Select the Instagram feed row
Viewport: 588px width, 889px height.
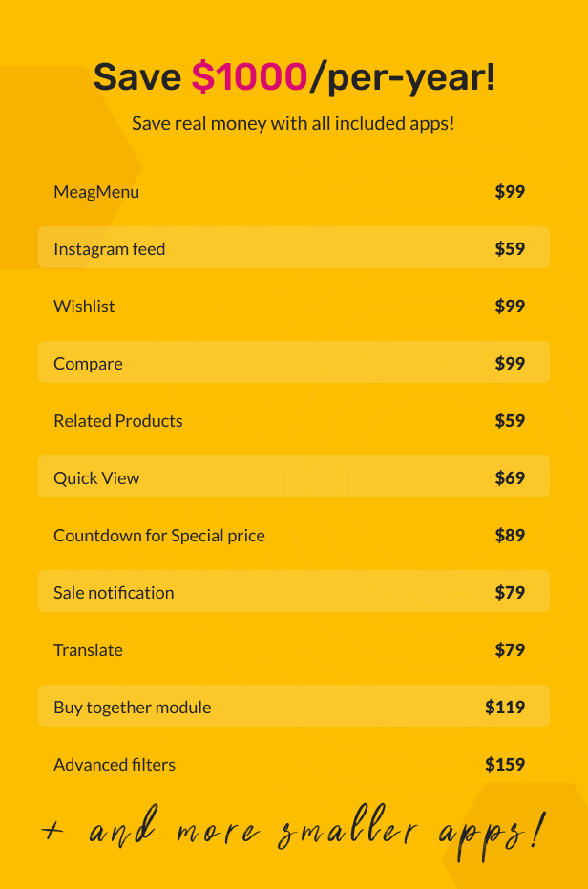click(x=110, y=249)
